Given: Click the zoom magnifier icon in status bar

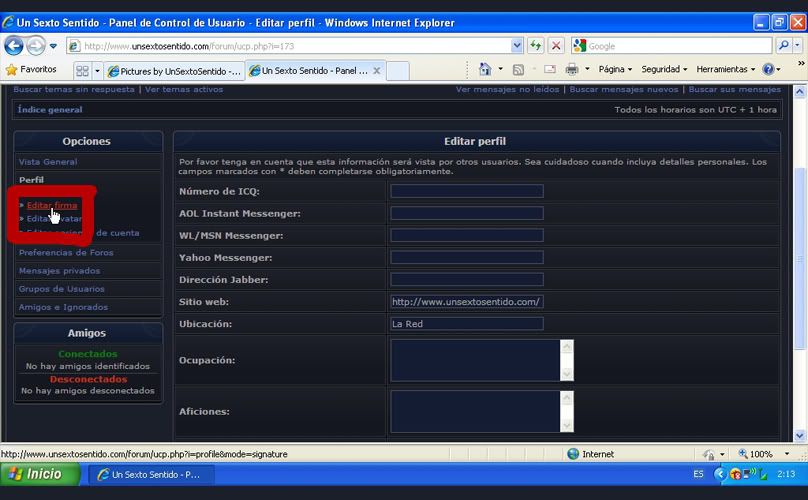Looking at the screenshot, I should [743, 454].
